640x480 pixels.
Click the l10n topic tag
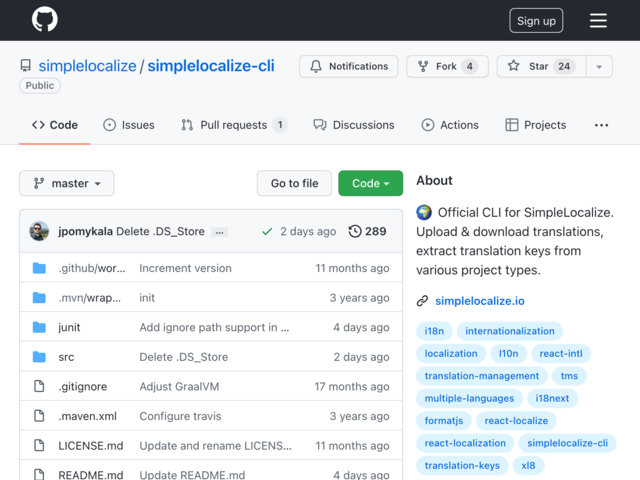pyautogui.click(x=509, y=353)
